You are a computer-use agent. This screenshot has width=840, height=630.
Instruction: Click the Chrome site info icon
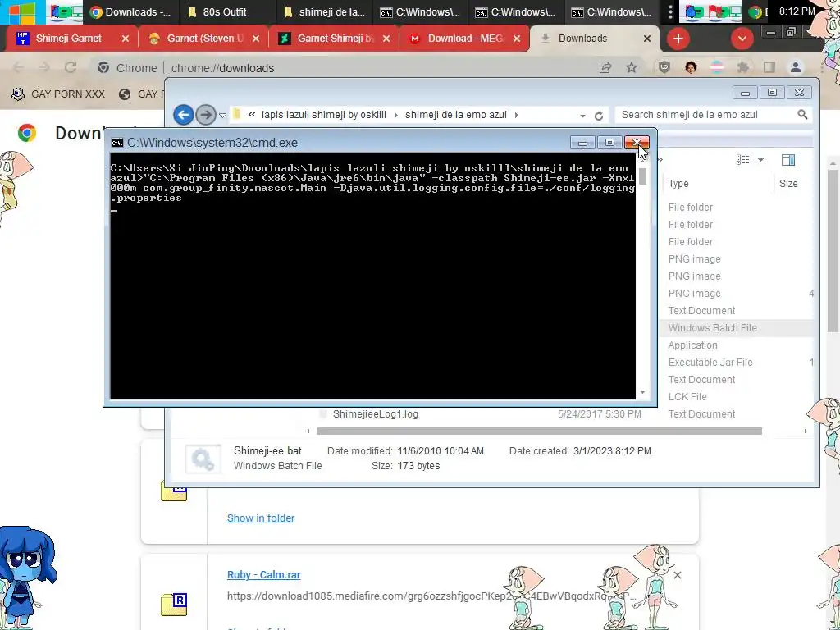pyautogui.click(x=103, y=68)
